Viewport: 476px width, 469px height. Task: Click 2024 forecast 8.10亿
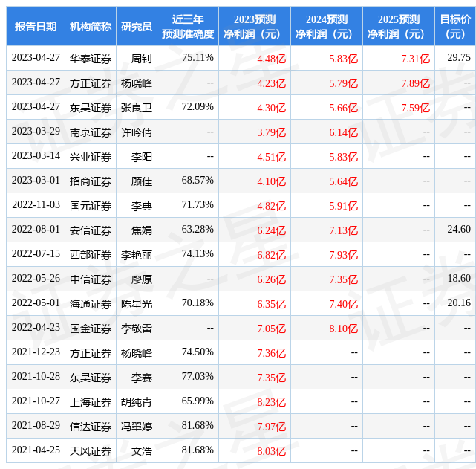coord(343,329)
